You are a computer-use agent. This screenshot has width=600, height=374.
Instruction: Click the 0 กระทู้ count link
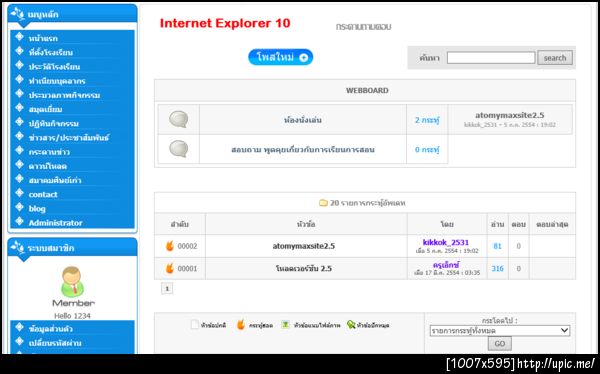[x=427, y=149]
